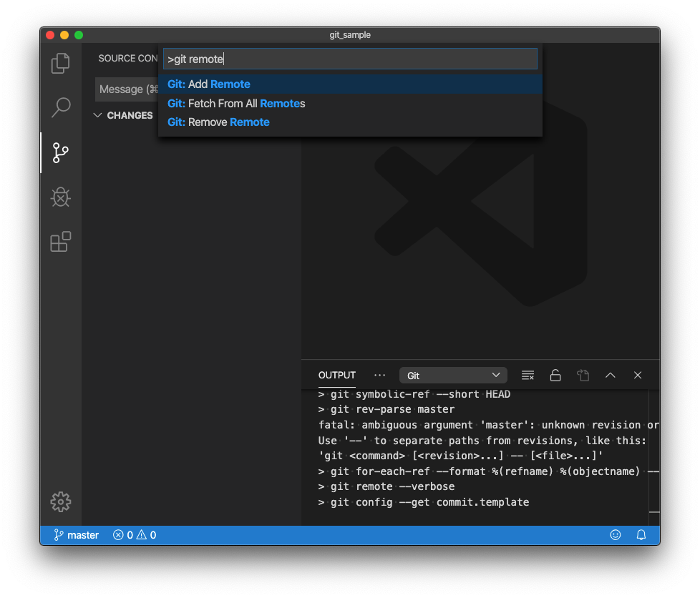The image size is (700, 598).
Task: Open problems errors and warnings indicator
Action: [135, 535]
